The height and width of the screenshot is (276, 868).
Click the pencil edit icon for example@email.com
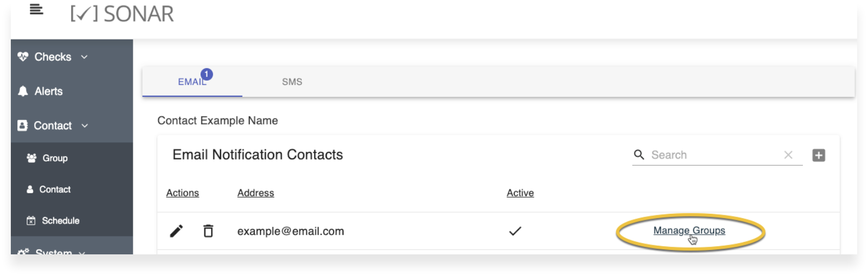tap(177, 231)
